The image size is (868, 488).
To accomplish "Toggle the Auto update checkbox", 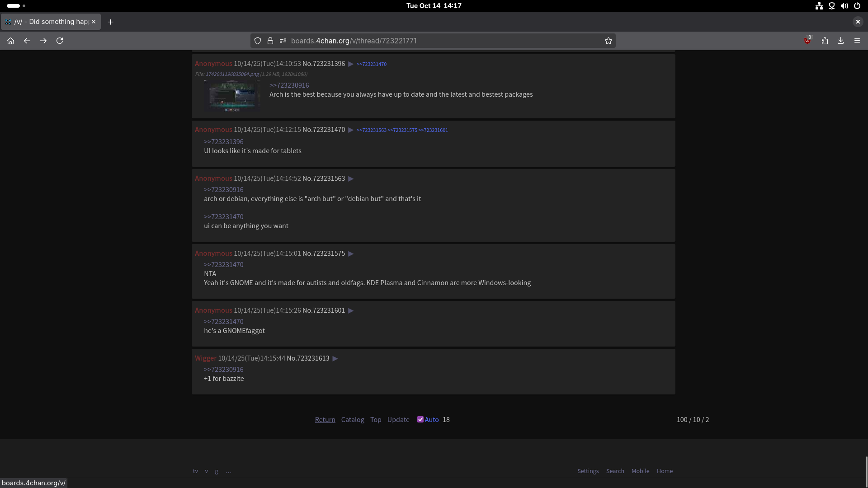I will click(x=420, y=419).
